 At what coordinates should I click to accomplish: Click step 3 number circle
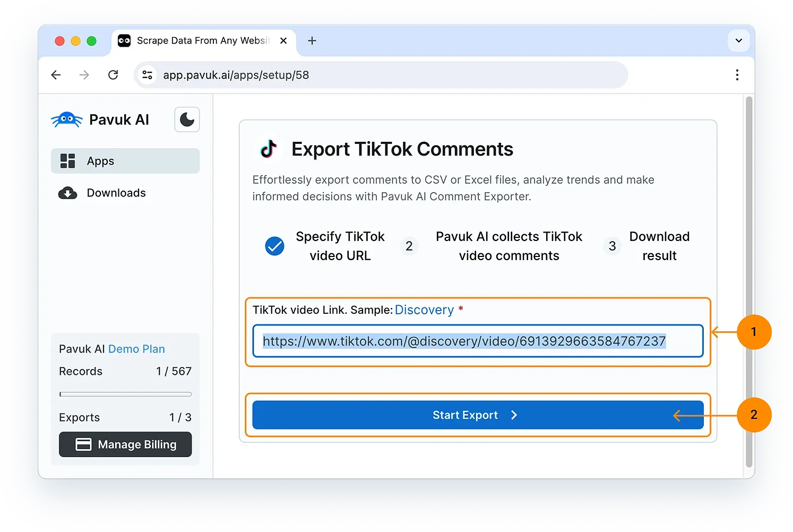pyautogui.click(x=612, y=246)
